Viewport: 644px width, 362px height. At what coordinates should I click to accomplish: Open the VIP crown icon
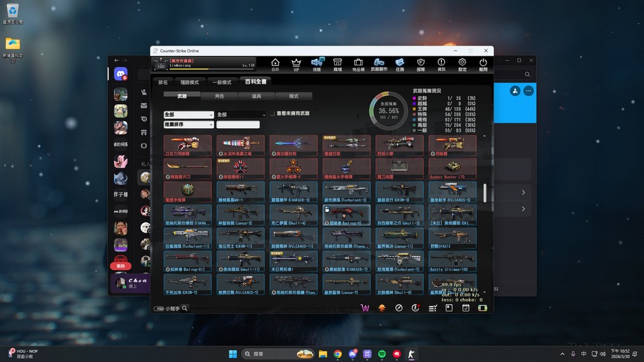(296, 64)
